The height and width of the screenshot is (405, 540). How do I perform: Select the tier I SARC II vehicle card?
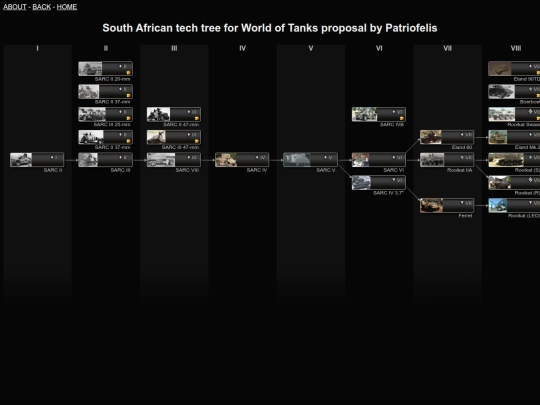pos(37,160)
